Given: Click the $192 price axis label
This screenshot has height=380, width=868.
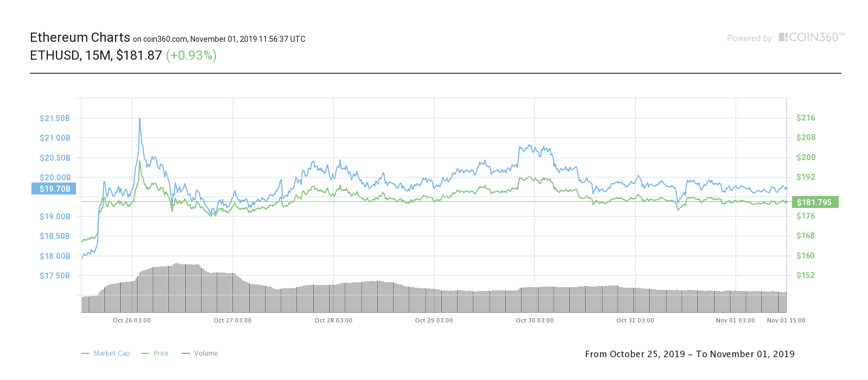Looking at the screenshot, I should pyautogui.click(x=806, y=177).
